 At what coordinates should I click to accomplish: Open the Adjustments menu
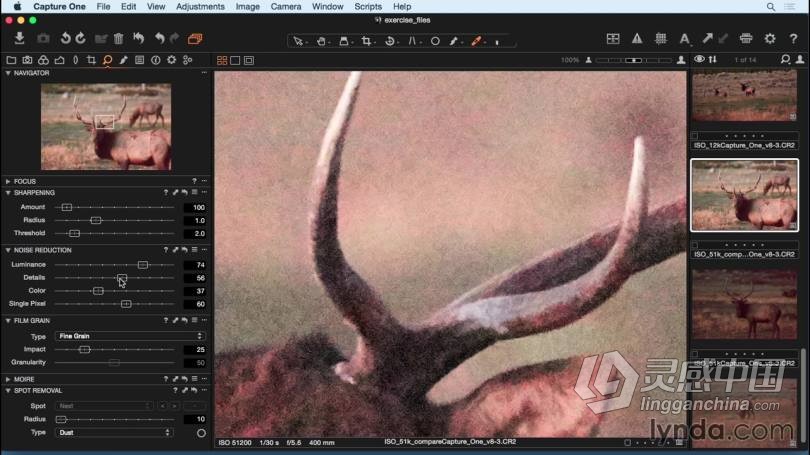pyautogui.click(x=200, y=7)
